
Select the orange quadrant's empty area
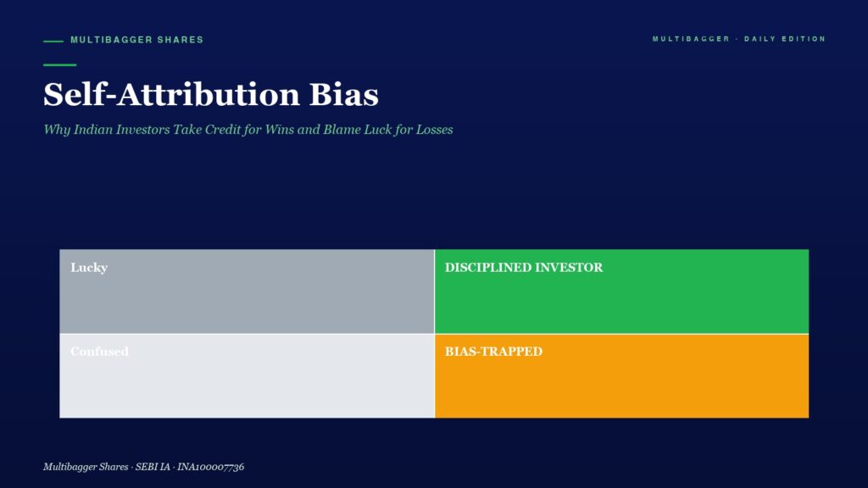pos(621,387)
